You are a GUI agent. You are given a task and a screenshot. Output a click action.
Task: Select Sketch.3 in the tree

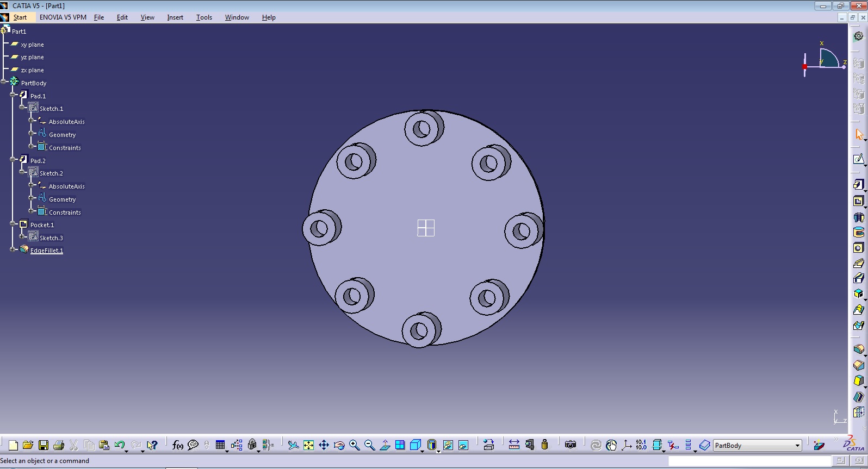pos(51,238)
